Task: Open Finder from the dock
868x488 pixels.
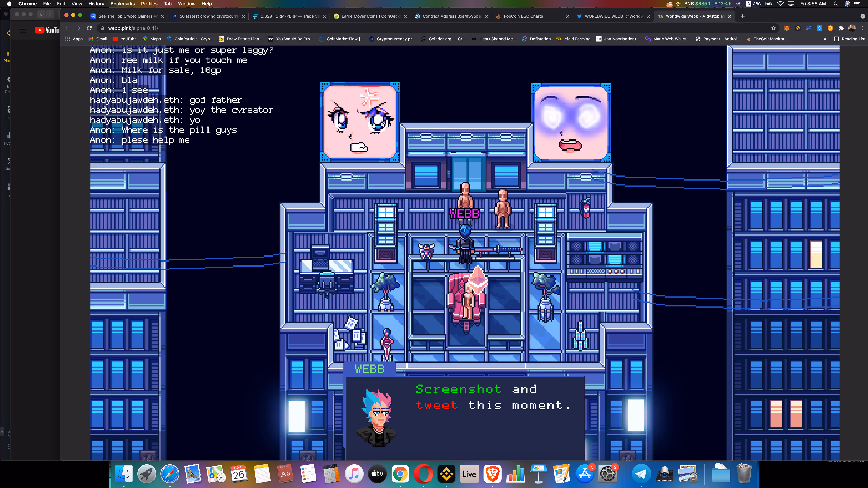Action: pyautogui.click(x=124, y=474)
